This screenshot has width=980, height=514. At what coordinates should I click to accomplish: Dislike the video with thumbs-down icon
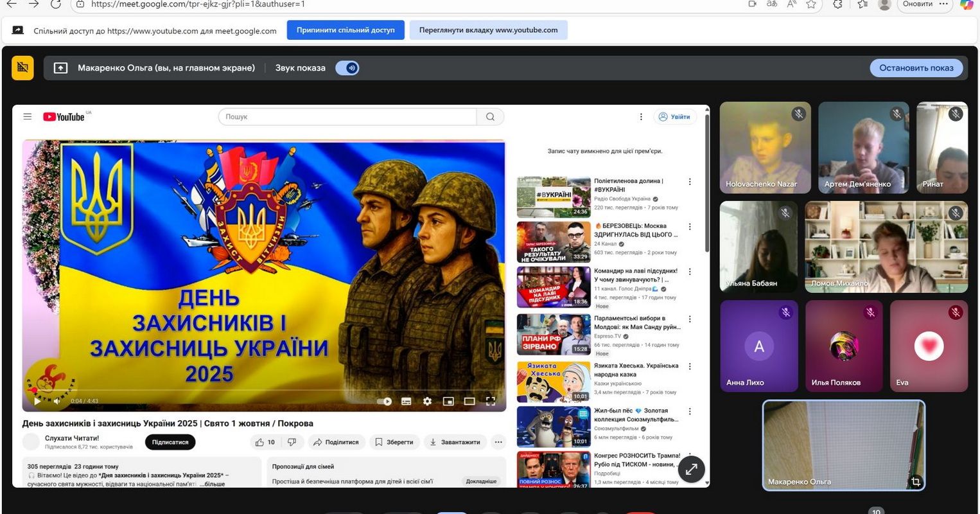coord(292,442)
